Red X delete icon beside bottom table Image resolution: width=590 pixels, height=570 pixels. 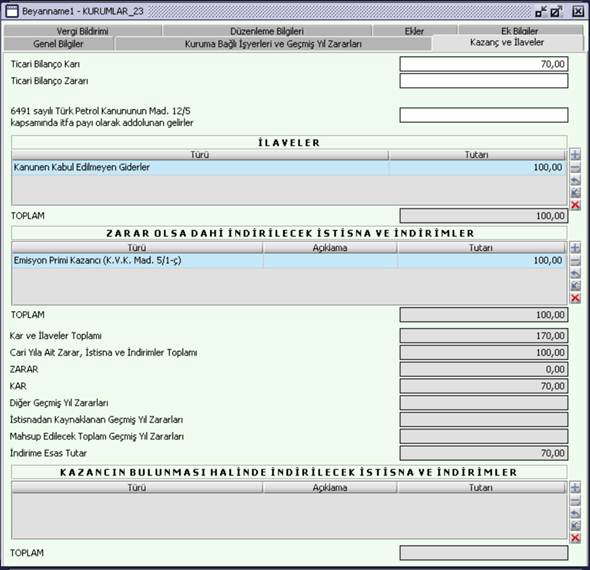[x=575, y=538]
